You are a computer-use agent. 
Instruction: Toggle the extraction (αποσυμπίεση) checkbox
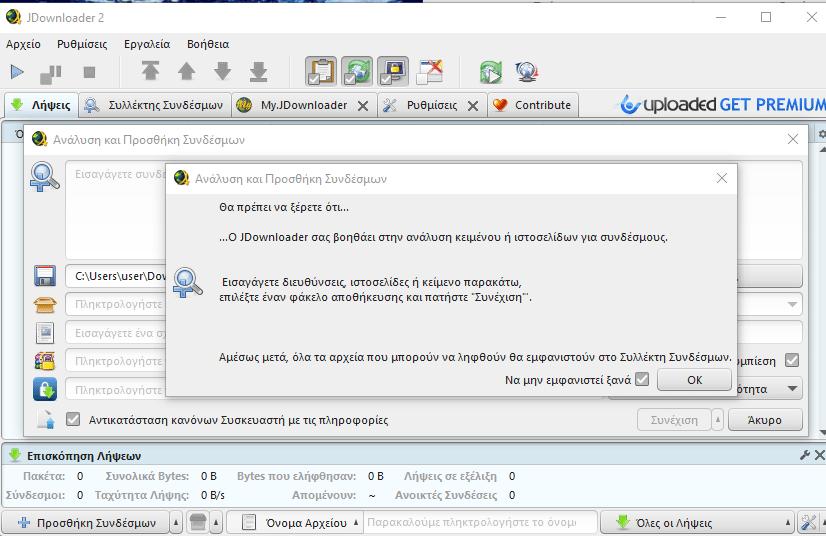[792, 360]
